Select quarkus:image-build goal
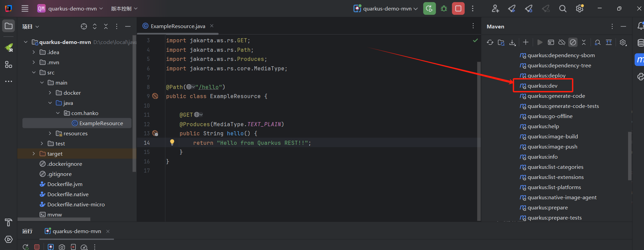 pyautogui.click(x=553, y=136)
